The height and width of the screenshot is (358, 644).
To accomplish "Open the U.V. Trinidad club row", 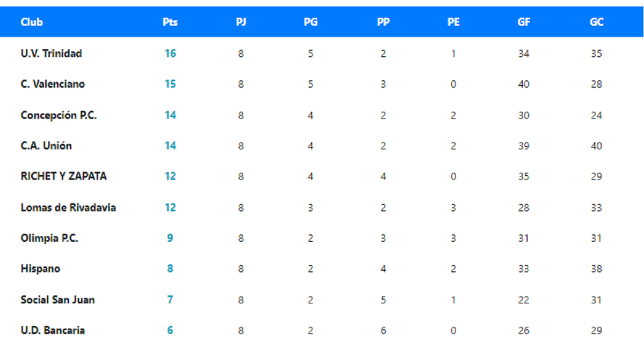I will pos(52,54).
